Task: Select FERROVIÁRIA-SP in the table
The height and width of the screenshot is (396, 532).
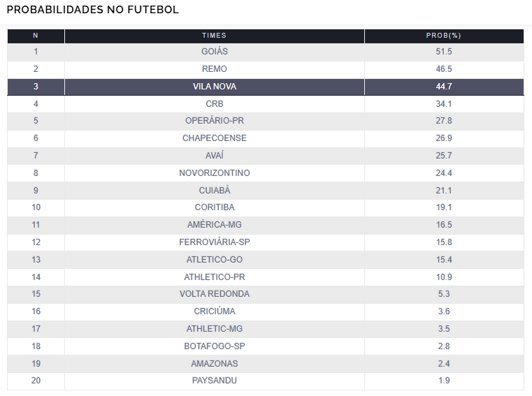Action: pos(215,242)
